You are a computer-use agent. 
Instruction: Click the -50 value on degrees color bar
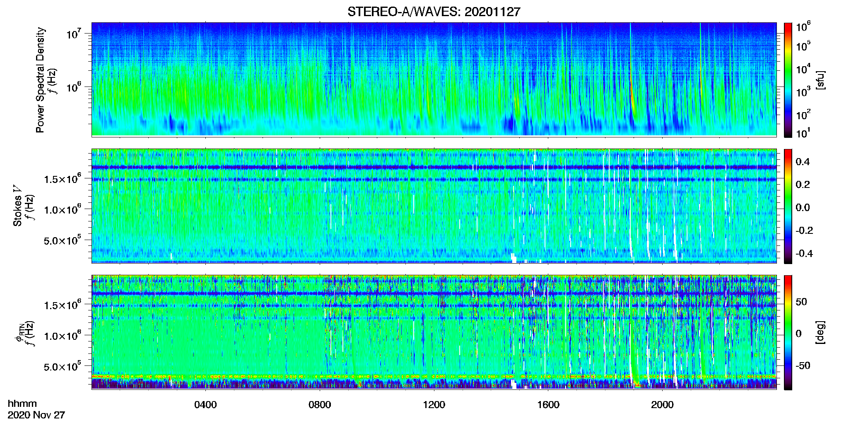click(x=803, y=366)
